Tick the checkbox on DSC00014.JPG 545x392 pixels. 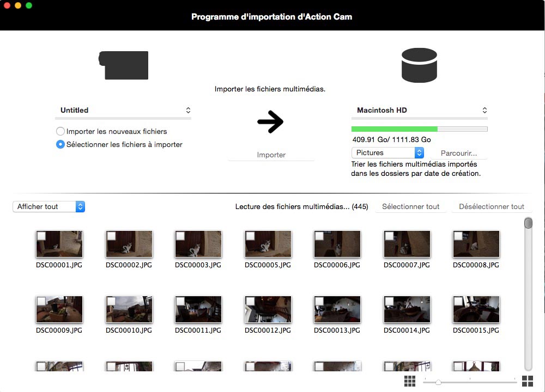[x=389, y=302]
